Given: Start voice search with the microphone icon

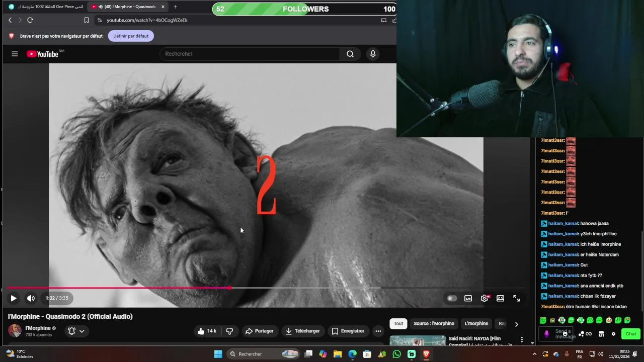Looking at the screenshot, I should click(373, 54).
